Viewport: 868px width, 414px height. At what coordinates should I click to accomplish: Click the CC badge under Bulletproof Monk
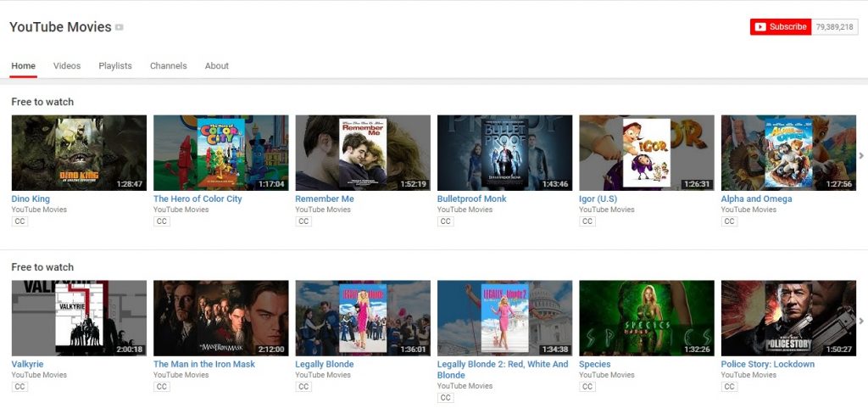point(445,221)
